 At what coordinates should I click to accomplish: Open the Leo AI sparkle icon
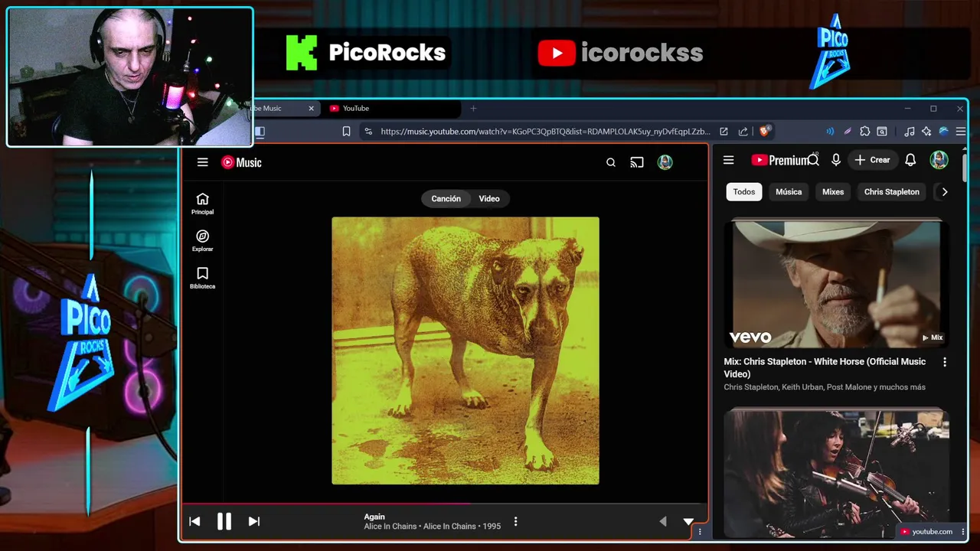point(926,132)
